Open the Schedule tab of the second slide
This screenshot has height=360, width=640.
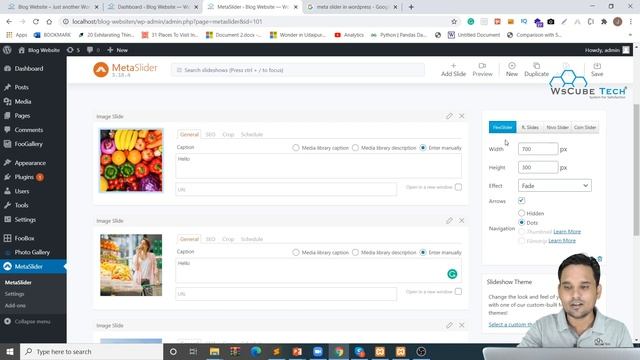(252, 239)
